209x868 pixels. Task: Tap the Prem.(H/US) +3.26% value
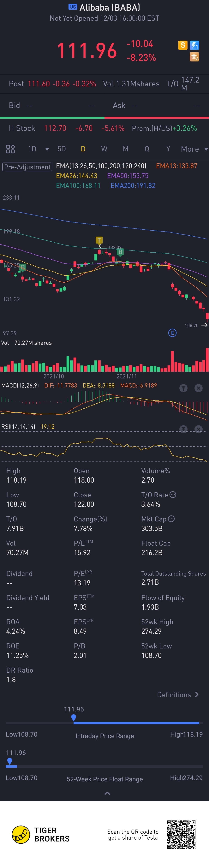(x=164, y=128)
